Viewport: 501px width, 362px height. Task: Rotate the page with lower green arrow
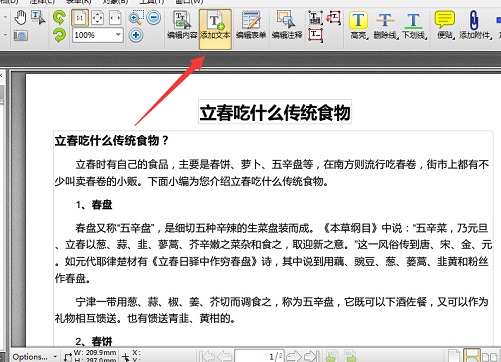59,35
